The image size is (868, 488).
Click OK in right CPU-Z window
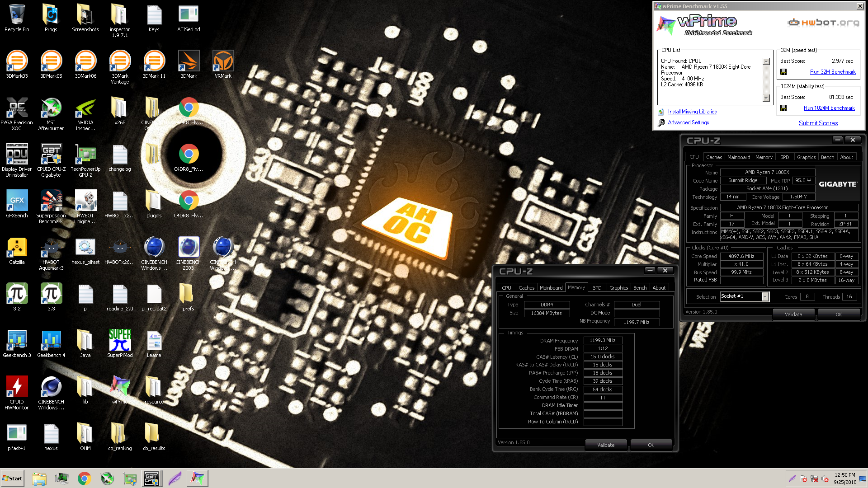[x=839, y=314]
